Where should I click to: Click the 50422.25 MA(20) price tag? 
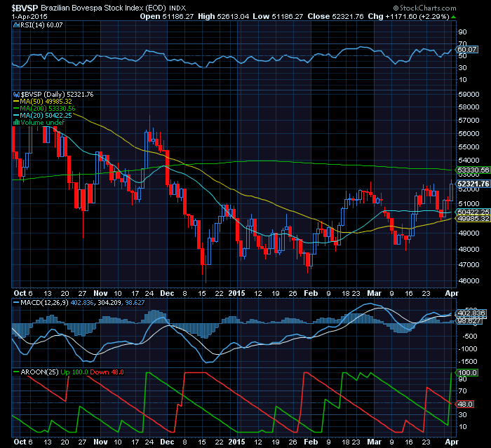point(473,212)
